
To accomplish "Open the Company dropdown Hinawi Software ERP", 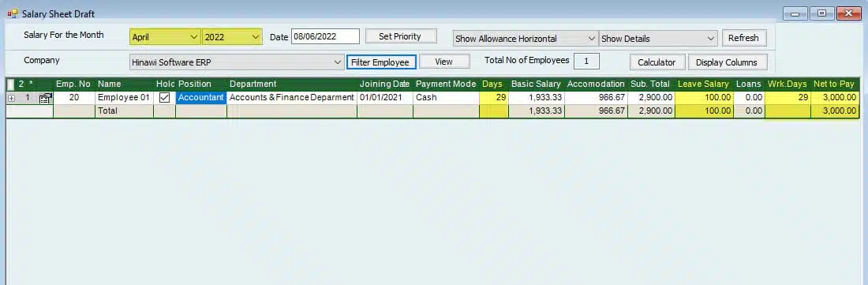I will (237, 62).
